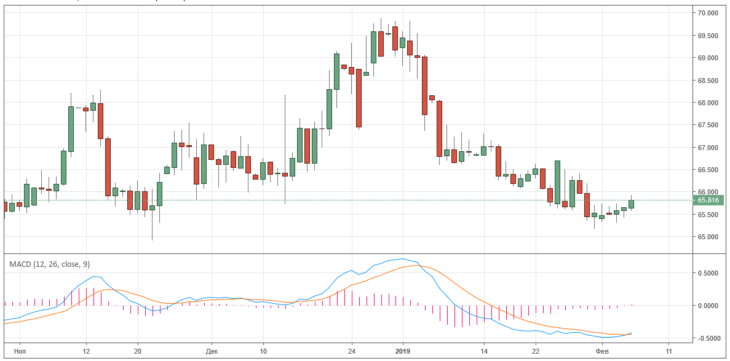Click the 66.500 price axis label

point(708,170)
